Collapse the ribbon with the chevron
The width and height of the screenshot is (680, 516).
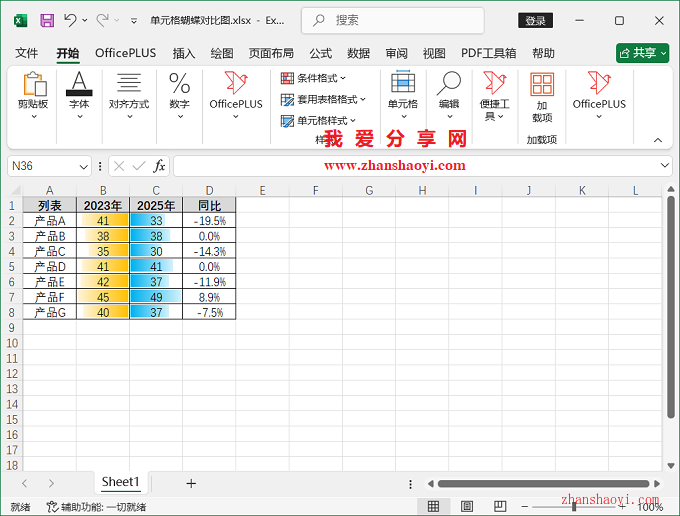click(657, 140)
